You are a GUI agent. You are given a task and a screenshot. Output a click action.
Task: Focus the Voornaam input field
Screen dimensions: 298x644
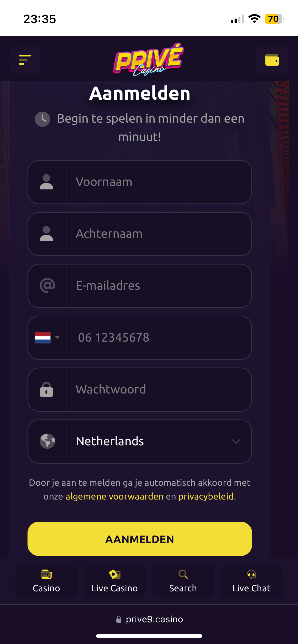[x=158, y=182]
